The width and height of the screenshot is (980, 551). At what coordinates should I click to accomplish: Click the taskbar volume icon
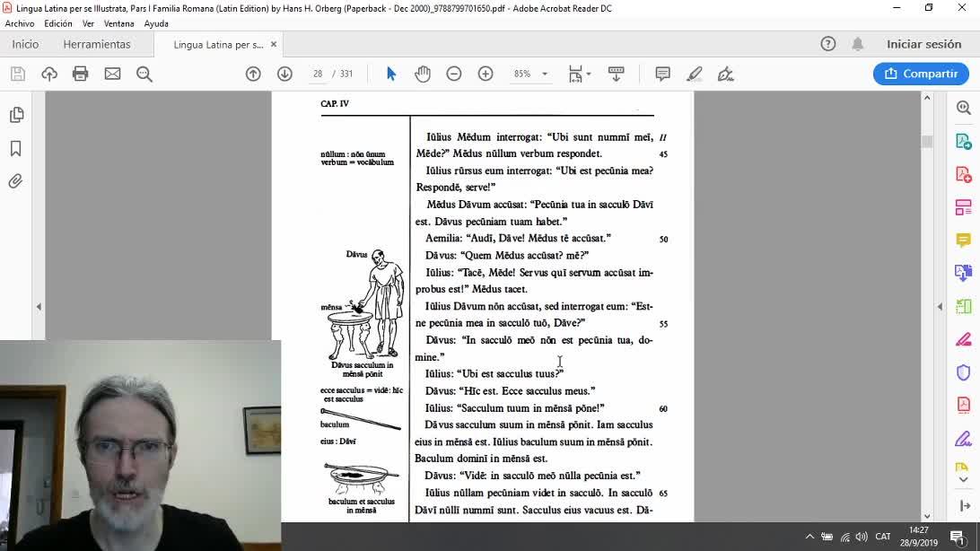coord(862,537)
